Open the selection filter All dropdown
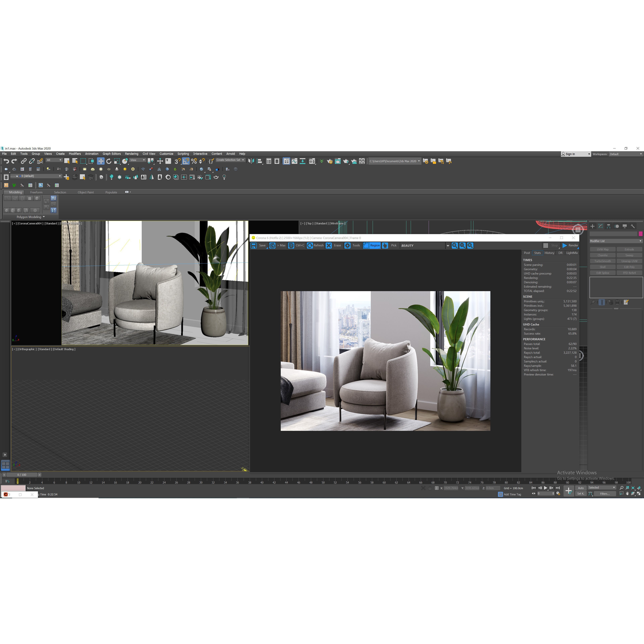Screen dimensions: 644x644 (54, 160)
